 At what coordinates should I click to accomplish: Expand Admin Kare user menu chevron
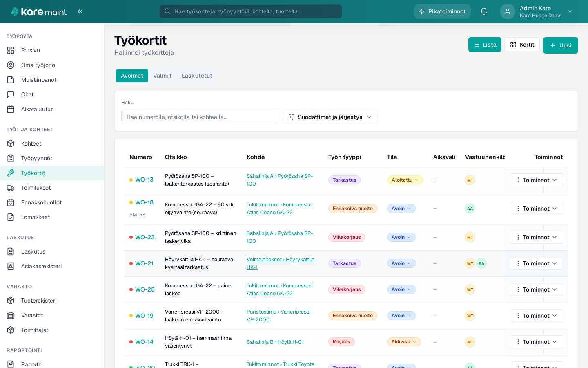tap(570, 11)
